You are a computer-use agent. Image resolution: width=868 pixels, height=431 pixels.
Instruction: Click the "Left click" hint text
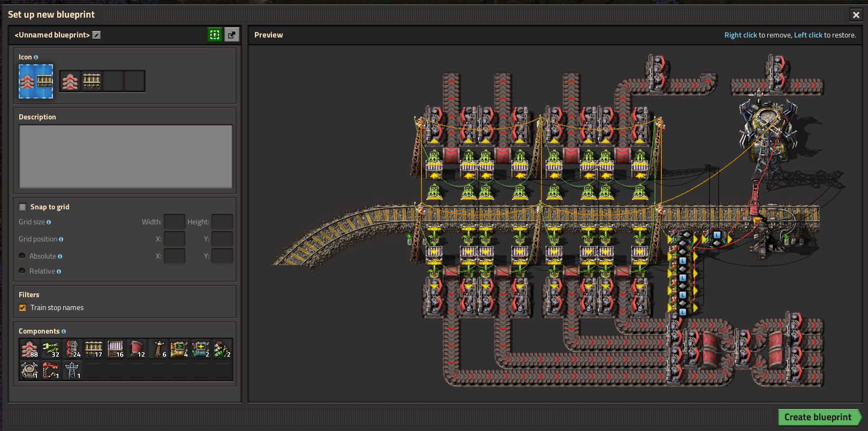pyautogui.click(x=808, y=35)
